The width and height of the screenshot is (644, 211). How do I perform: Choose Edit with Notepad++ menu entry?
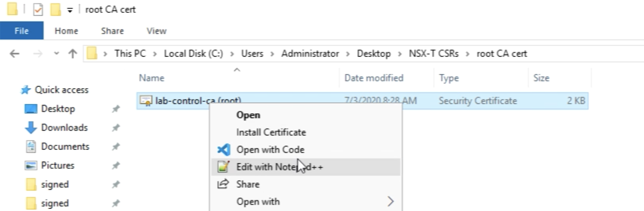click(279, 167)
